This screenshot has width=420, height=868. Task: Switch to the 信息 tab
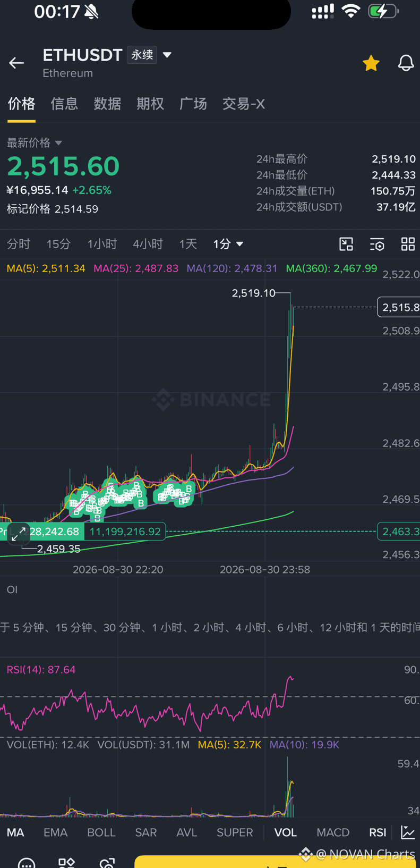pyautogui.click(x=64, y=104)
